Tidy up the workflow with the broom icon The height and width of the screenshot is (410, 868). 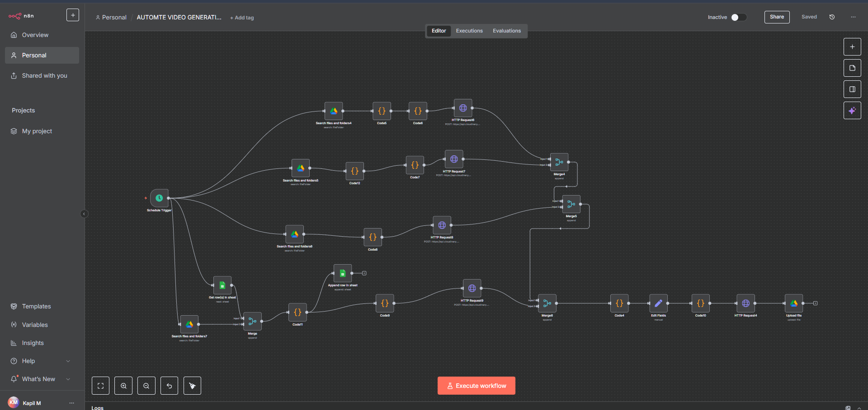pyautogui.click(x=192, y=385)
